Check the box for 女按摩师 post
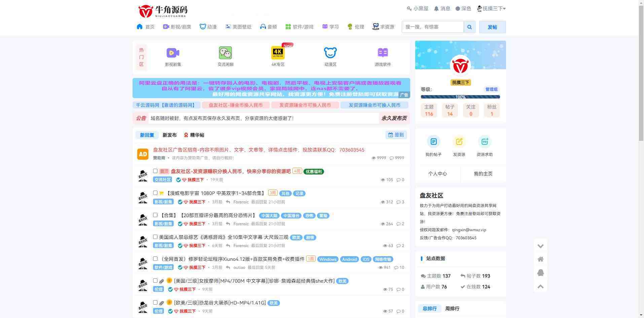Image resolution: width=644 pixels, height=318 pixels. tap(155, 280)
